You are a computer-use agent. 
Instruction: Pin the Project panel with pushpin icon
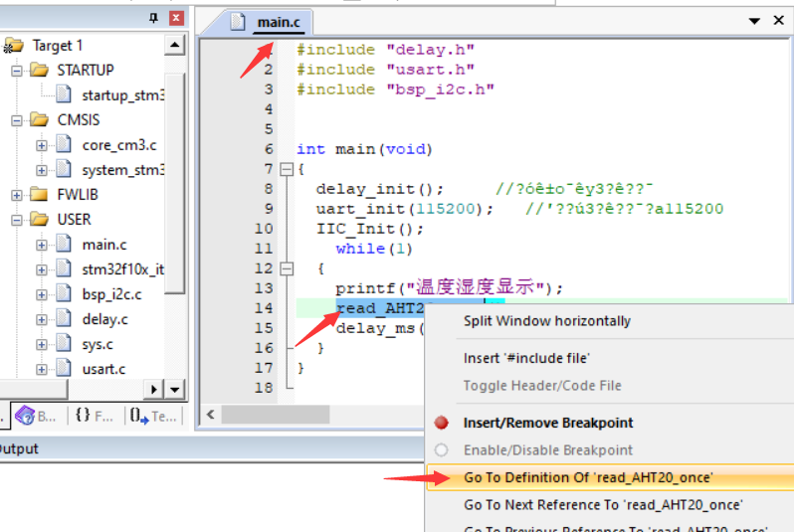[x=153, y=18]
